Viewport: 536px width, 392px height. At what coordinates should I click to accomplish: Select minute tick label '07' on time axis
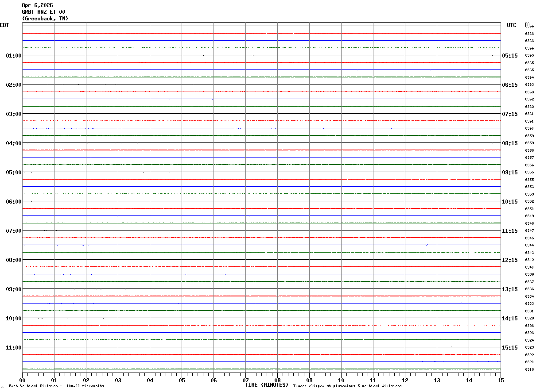tap(245, 380)
